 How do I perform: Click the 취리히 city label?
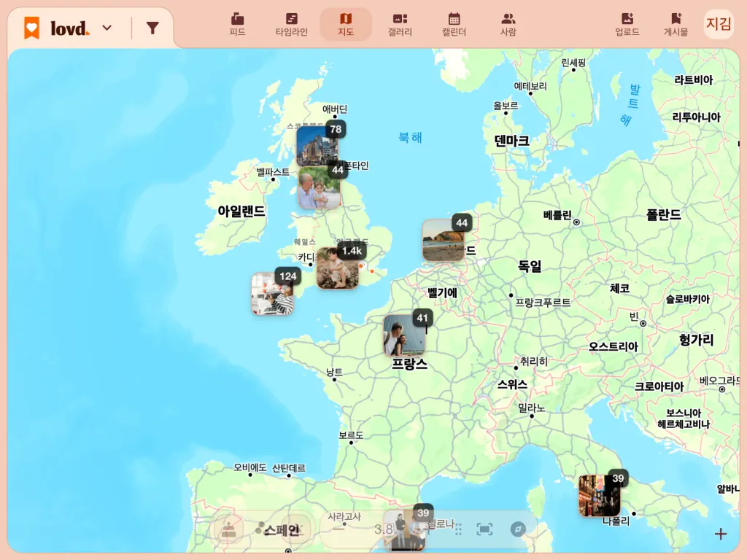click(534, 362)
